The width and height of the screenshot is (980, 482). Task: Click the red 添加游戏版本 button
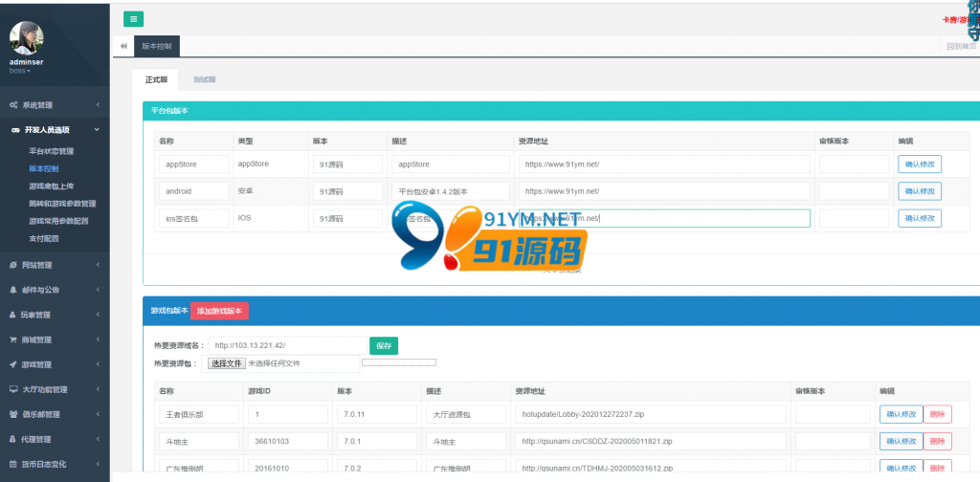[x=219, y=310]
